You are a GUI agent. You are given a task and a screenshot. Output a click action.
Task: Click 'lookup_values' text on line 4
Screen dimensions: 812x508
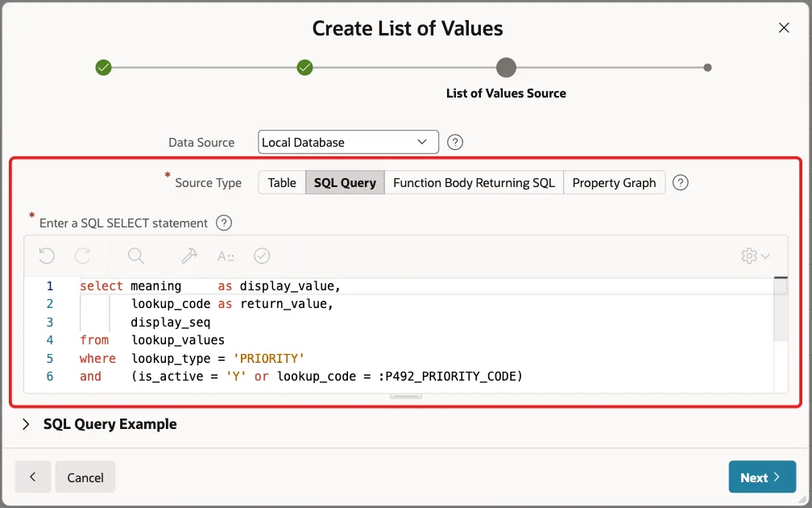(177, 340)
